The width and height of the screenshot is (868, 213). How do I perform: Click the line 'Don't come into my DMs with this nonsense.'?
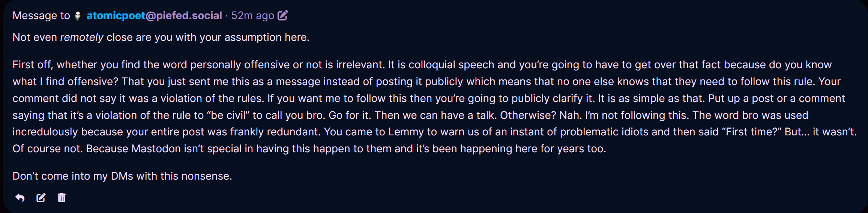tap(122, 176)
